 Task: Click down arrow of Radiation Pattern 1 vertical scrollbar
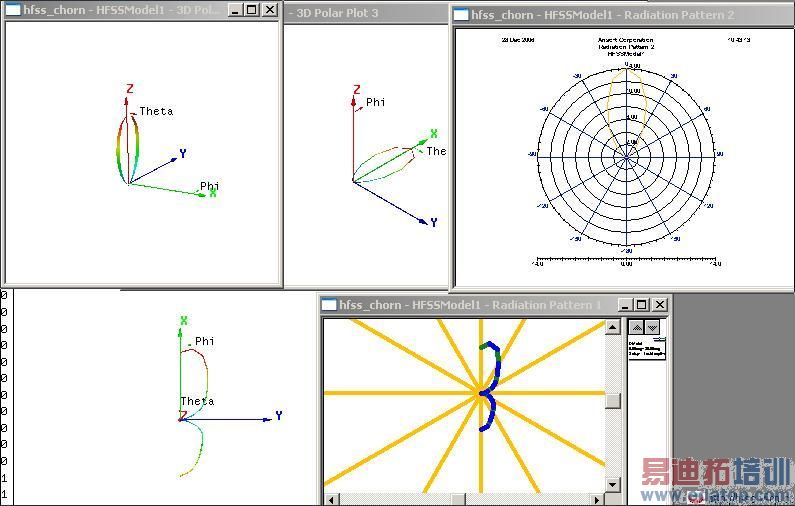click(x=612, y=484)
